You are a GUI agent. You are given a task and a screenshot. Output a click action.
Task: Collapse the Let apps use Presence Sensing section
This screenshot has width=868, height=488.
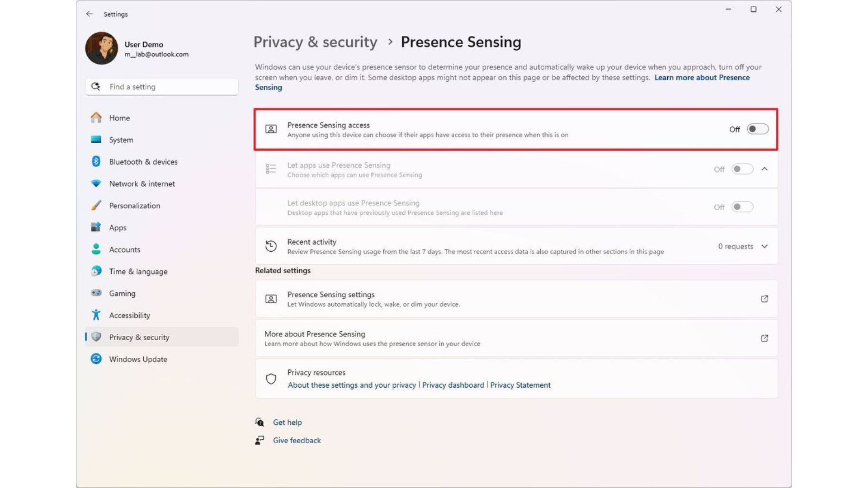pyautogui.click(x=765, y=169)
